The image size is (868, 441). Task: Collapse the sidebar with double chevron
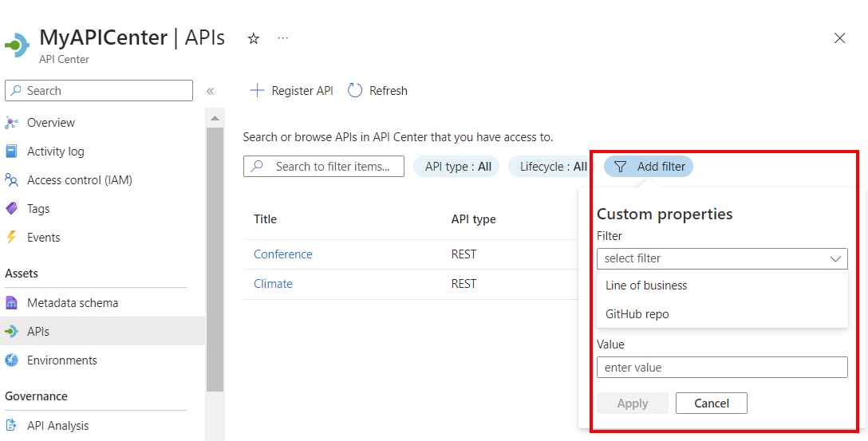pyautogui.click(x=211, y=91)
